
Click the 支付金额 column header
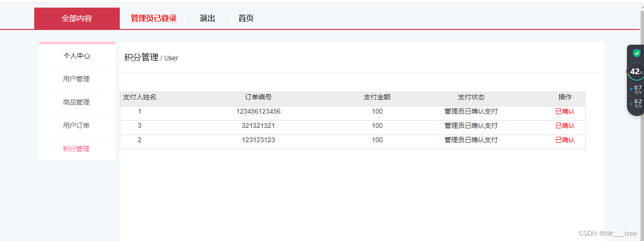[377, 97]
